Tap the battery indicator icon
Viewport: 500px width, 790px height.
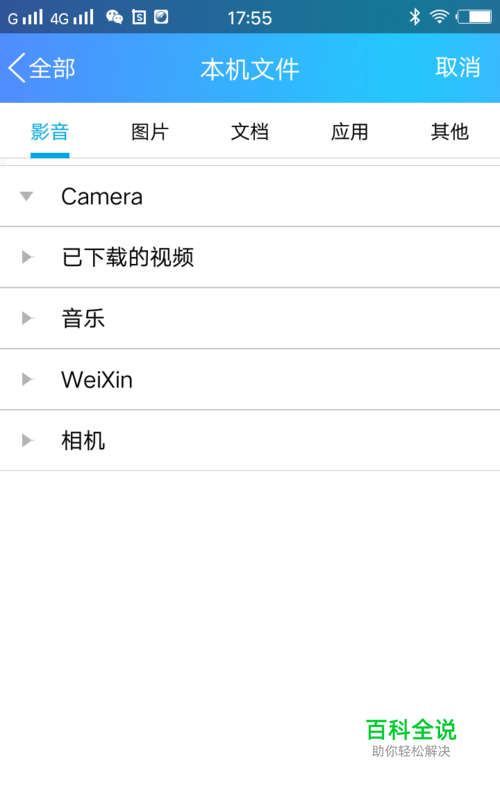point(473,17)
